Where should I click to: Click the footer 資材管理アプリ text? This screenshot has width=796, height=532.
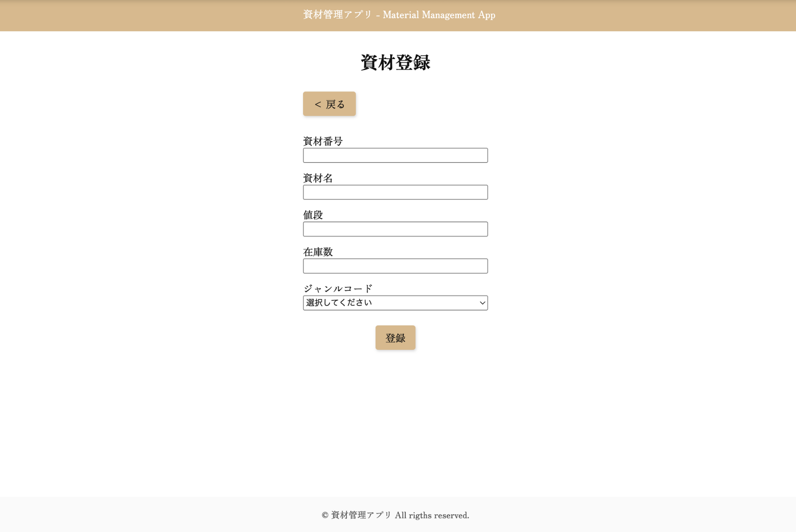click(361, 515)
